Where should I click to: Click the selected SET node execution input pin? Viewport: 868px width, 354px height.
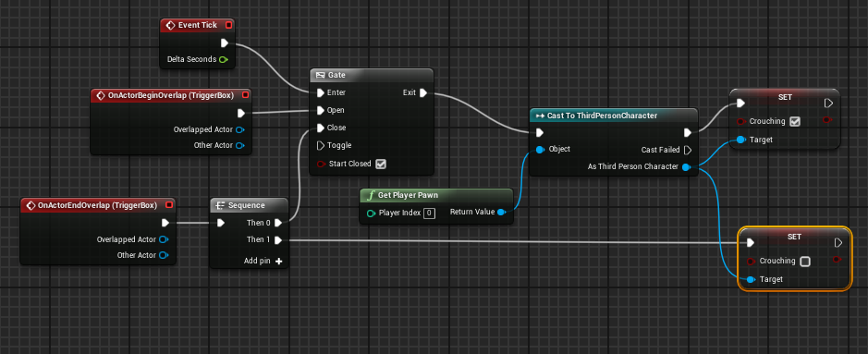click(751, 243)
